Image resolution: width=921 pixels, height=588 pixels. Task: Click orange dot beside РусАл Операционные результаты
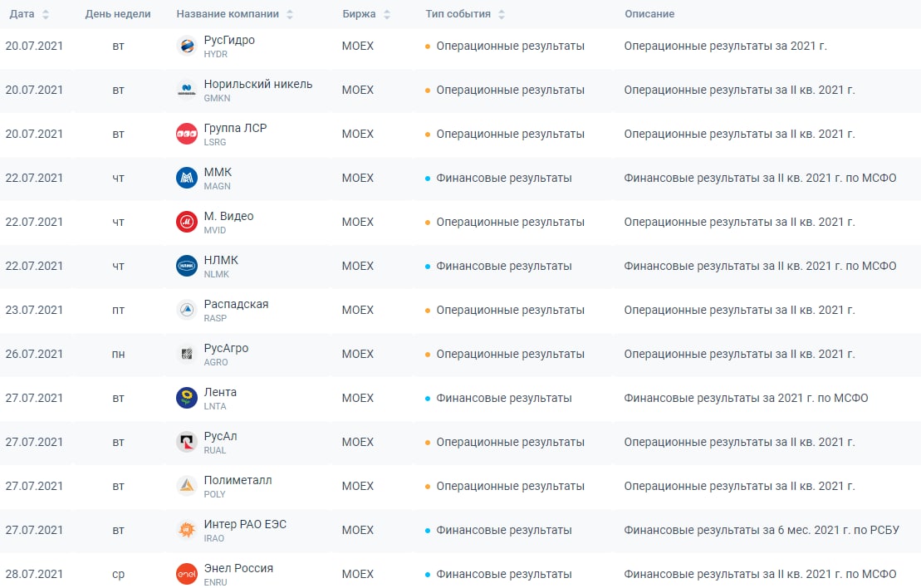(x=428, y=443)
